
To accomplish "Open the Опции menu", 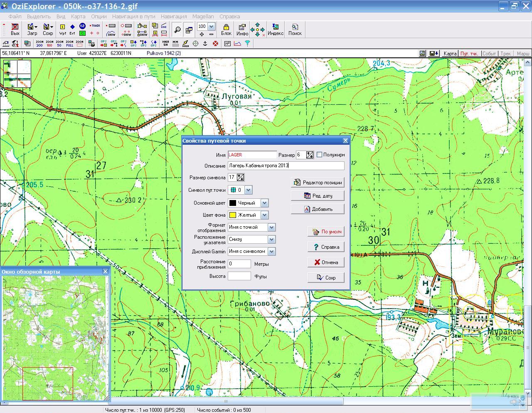I will click(99, 16).
